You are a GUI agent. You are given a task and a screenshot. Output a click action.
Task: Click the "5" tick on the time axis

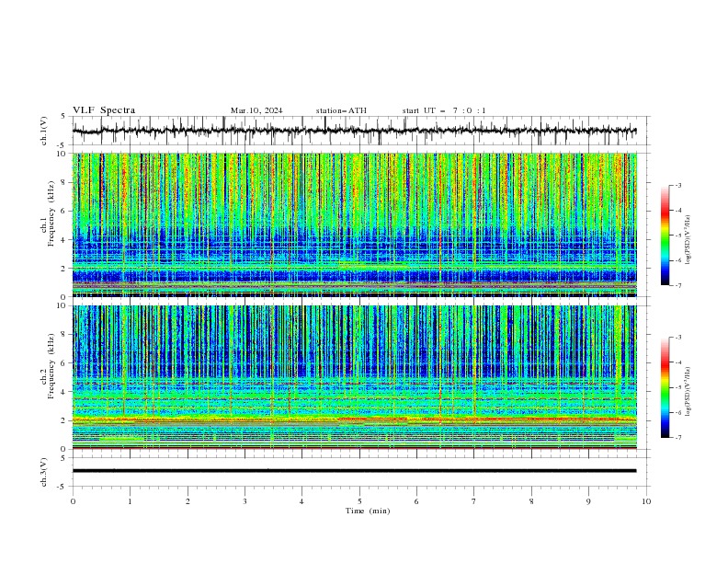359,501
